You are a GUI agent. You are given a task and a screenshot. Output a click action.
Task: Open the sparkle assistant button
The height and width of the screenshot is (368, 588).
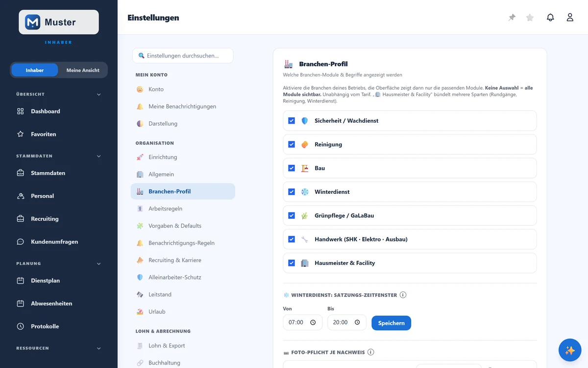click(x=570, y=350)
